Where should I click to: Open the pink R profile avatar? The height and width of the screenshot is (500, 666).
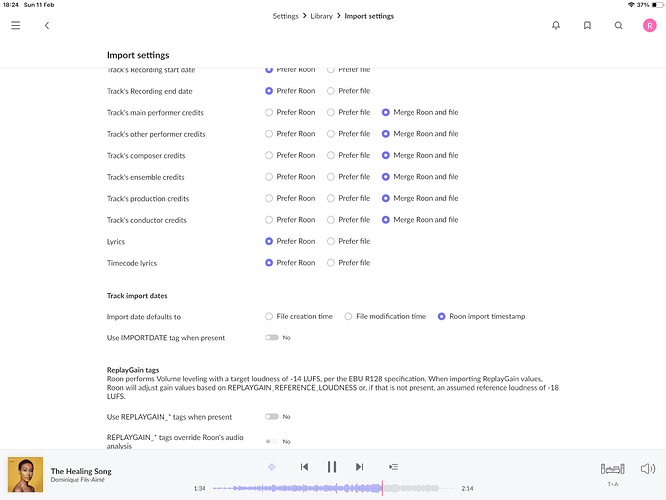coord(649,25)
